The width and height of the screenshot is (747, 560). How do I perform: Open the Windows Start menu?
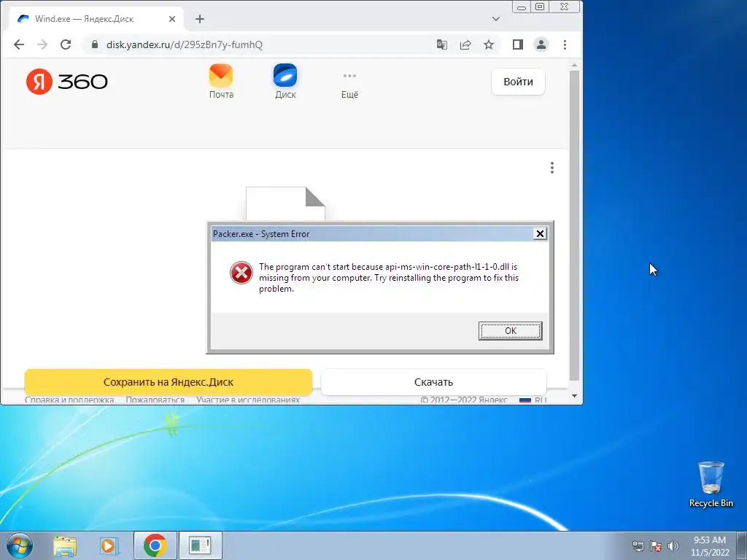pyautogui.click(x=20, y=545)
